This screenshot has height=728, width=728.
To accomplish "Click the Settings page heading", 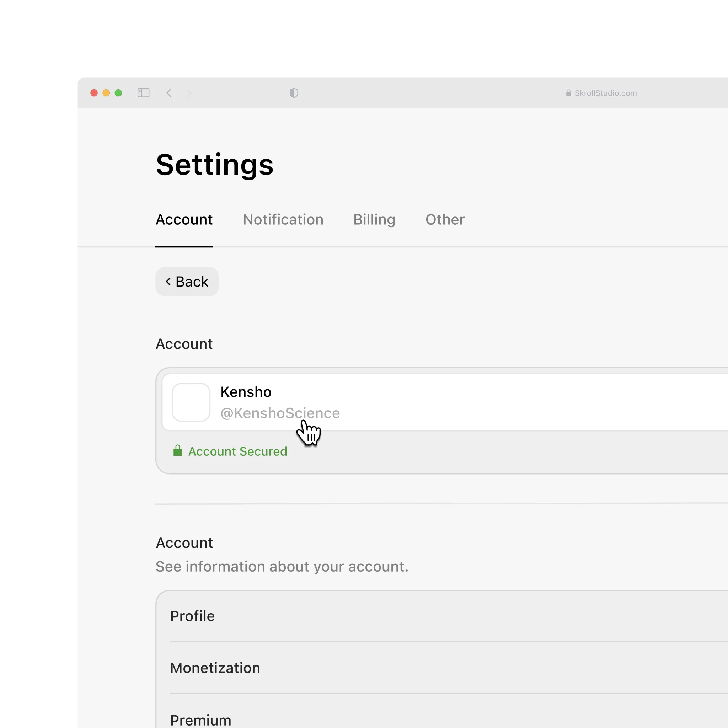I will click(x=215, y=165).
